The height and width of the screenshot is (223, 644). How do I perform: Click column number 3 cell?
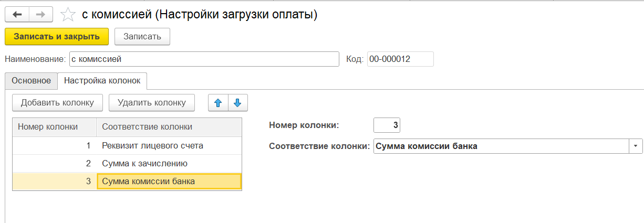(55, 182)
